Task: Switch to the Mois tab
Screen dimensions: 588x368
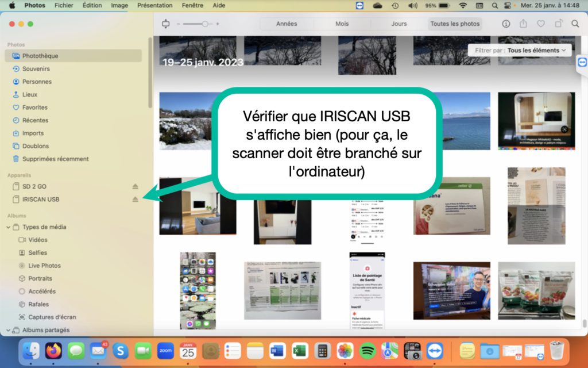Action: (342, 24)
